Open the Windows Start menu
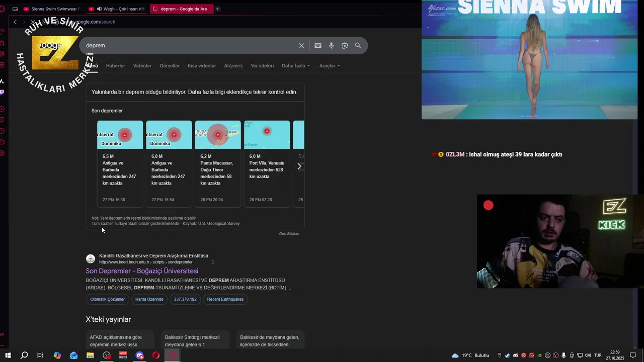644x362 pixels. click(8, 355)
